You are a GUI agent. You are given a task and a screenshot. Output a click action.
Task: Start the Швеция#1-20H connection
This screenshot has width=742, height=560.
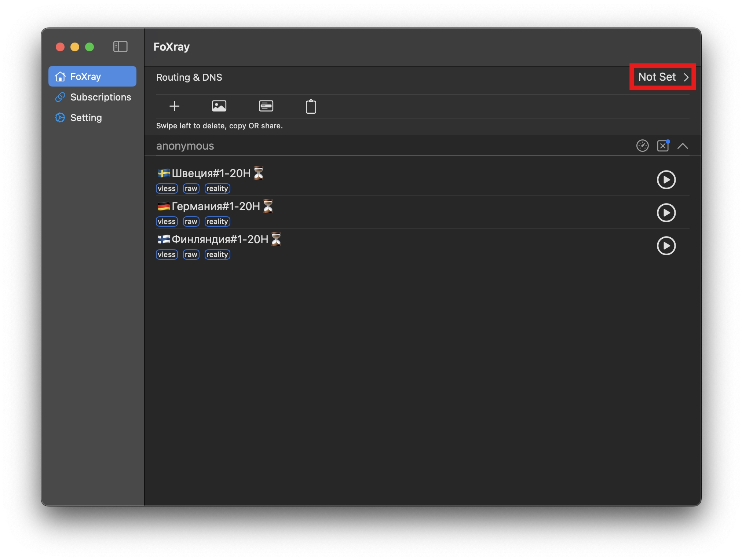point(666,180)
